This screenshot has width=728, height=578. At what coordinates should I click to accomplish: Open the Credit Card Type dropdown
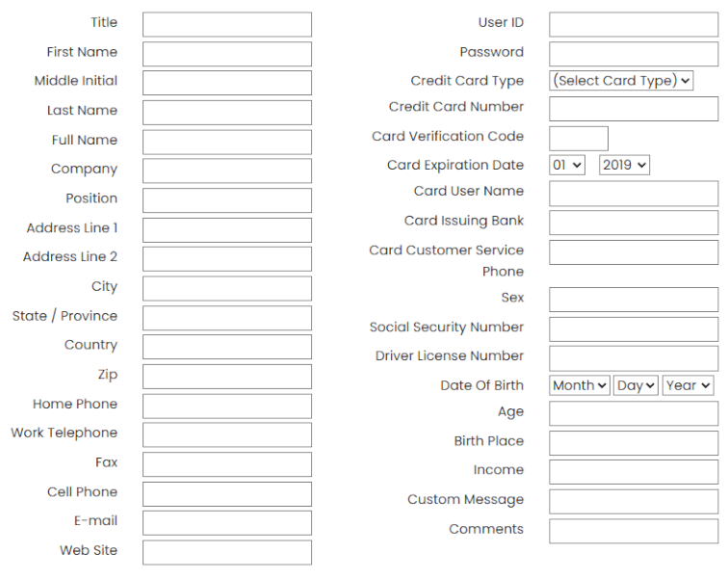(x=621, y=81)
